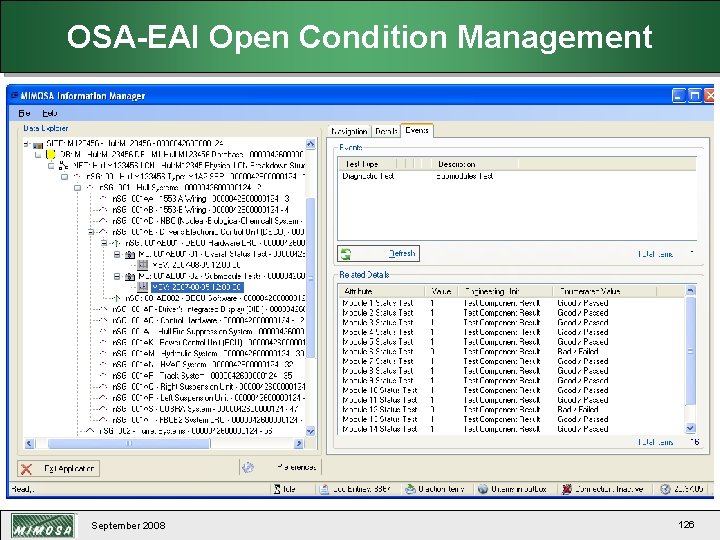Switch to the Navigation tab
Screen dimensions: 720x540
pyautogui.click(x=349, y=131)
